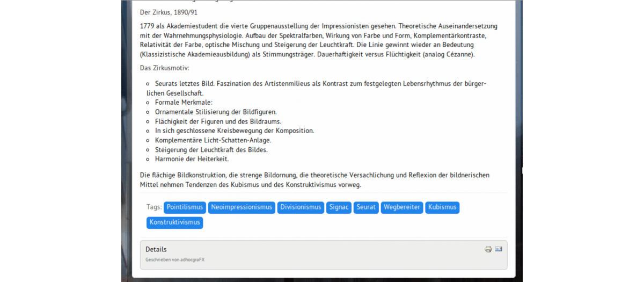This screenshot has width=644, height=282.
Task: Click 'Harmonie der Heiterkeit.' list item
Action: pos(192,159)
